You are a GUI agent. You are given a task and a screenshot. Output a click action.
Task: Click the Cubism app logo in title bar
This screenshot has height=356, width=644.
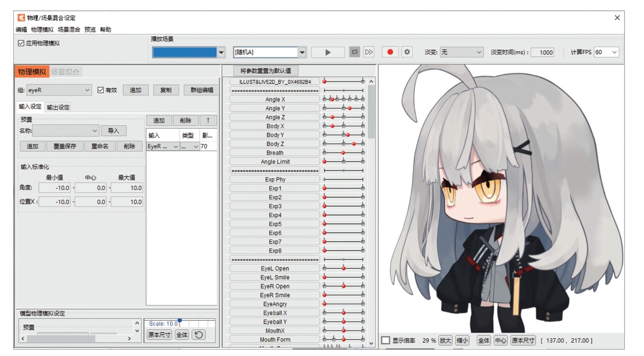pyautogui.click(x=21, y=18)
